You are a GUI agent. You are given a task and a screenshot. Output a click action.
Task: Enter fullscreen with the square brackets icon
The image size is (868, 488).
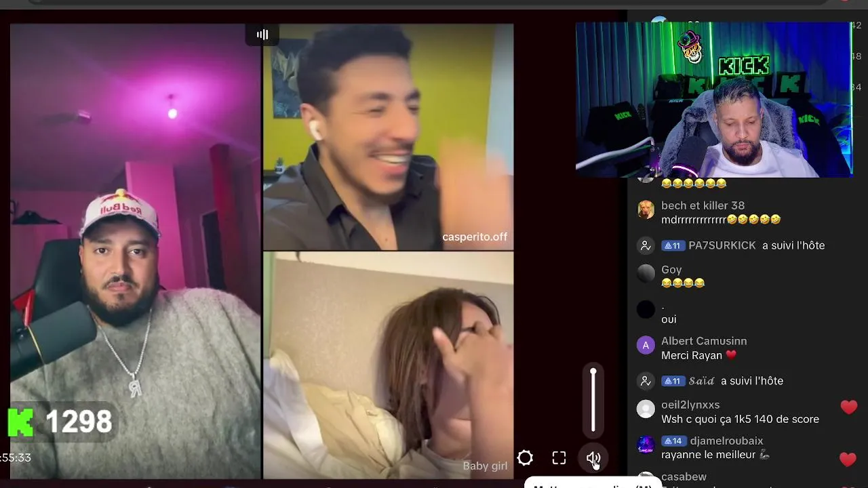(559, 458)
